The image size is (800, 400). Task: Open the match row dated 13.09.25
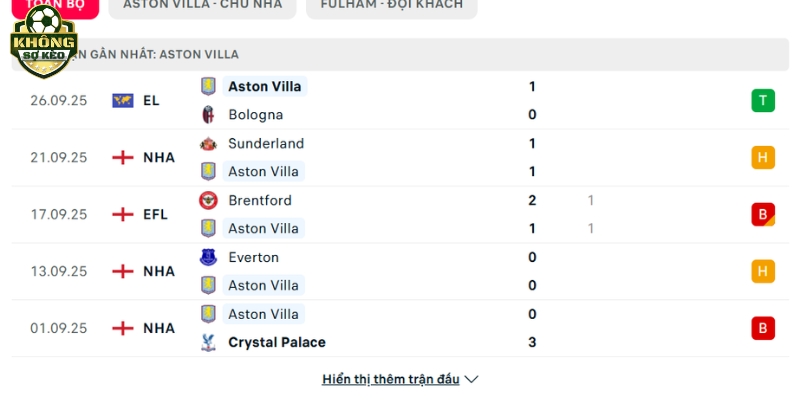(400, 271)
